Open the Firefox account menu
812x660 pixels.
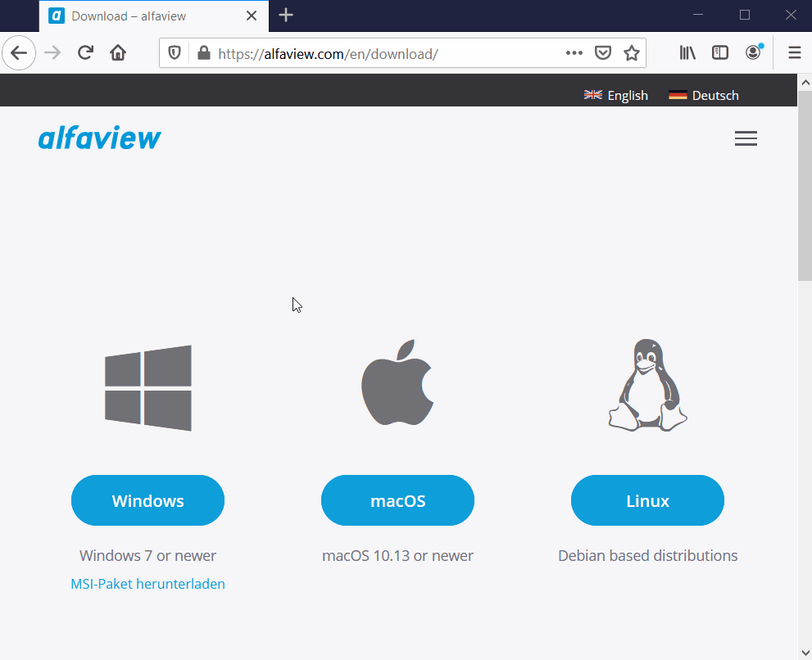coord(753,52)
